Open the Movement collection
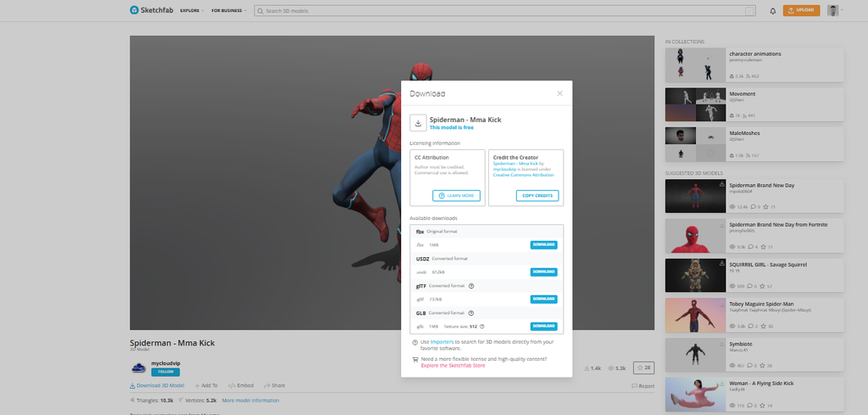Image resolution: width=868 pixels, height=415 pixels. pos(754,105)
